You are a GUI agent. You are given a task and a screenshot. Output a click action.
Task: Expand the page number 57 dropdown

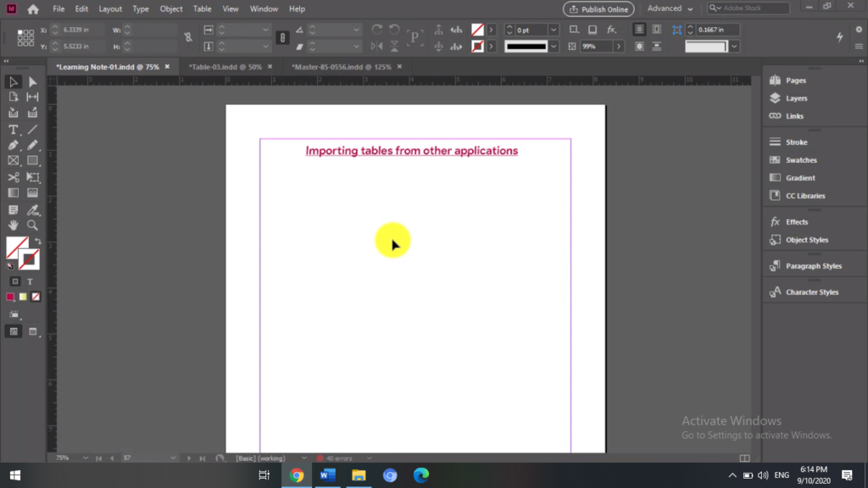click(x=173, y=458)
